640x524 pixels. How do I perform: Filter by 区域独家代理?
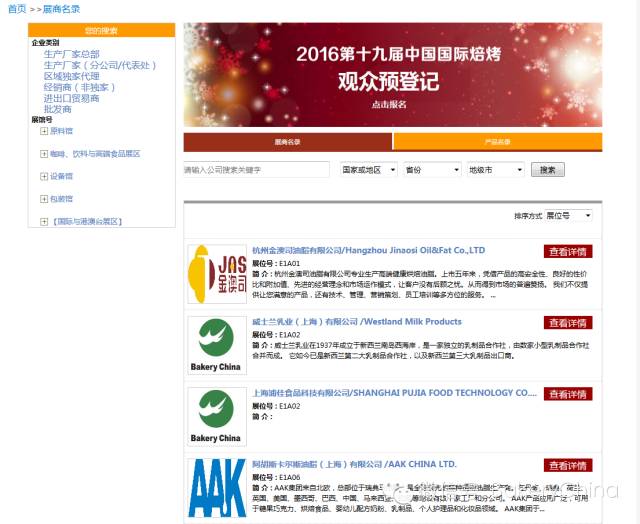pyautogui.click(x=71, y=76)
